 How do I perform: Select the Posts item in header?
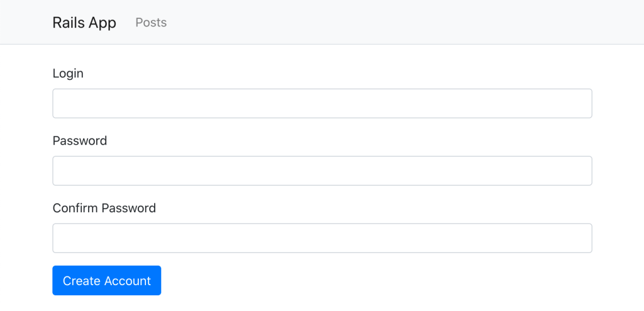pyautogui.click(x=151, y=23)
